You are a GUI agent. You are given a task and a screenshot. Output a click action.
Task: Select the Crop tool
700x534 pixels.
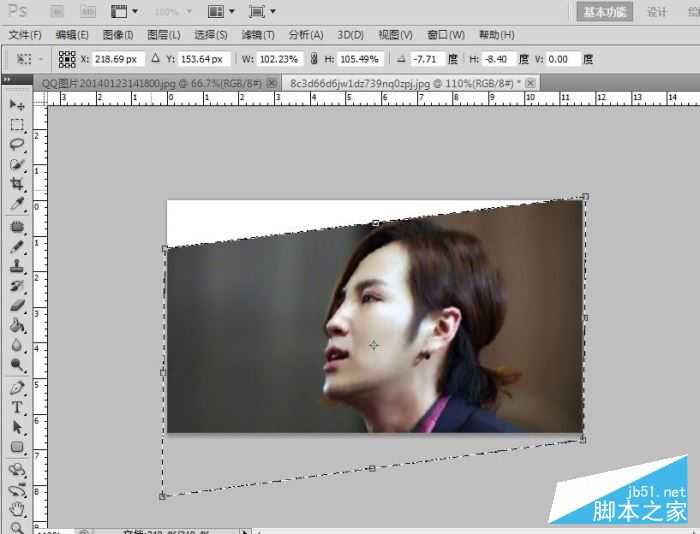(x=17, y=185)
